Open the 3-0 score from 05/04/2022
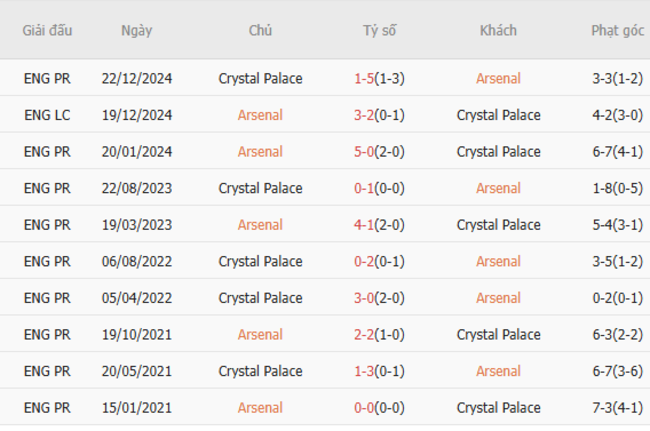The height and width of the screenshot is (431, 650). [365, 298]
